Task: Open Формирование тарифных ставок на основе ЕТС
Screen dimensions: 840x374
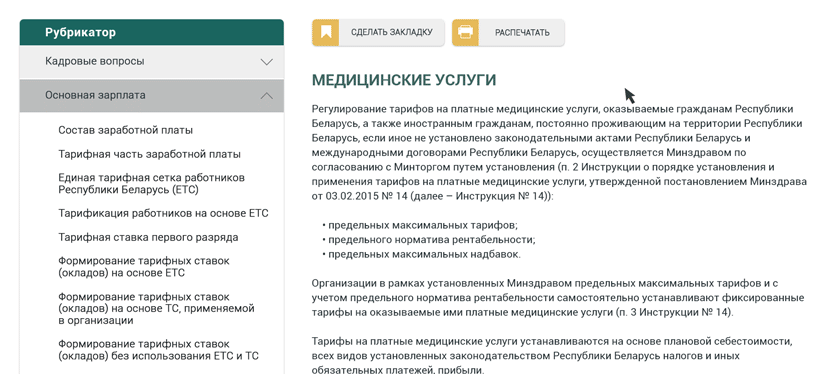Action: click(144, 267)
